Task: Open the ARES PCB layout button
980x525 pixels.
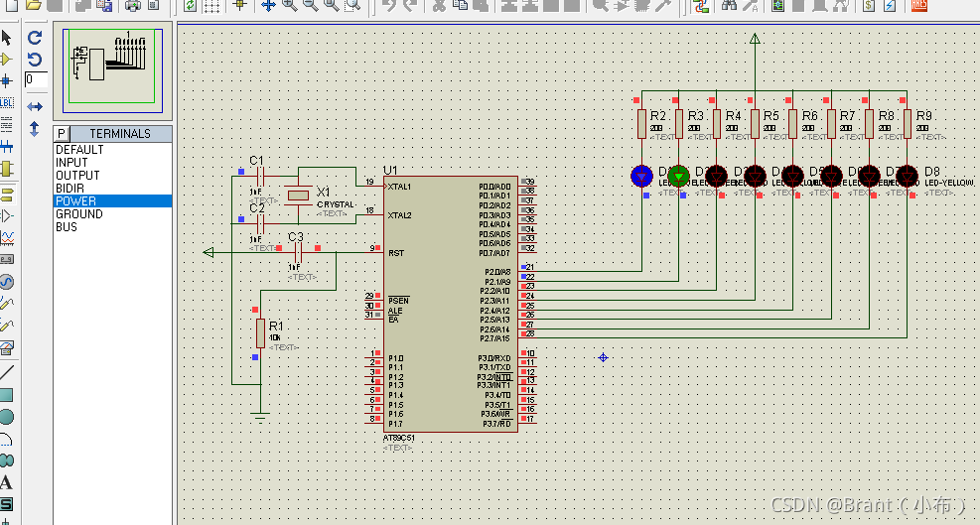Action: [x=918, y=6]
